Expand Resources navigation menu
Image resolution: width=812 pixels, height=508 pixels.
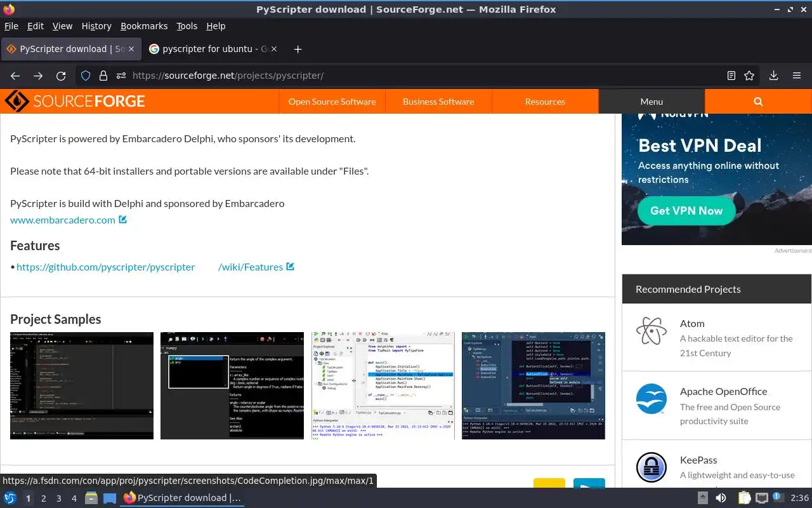pyautogui.click(x=545, y=102)
